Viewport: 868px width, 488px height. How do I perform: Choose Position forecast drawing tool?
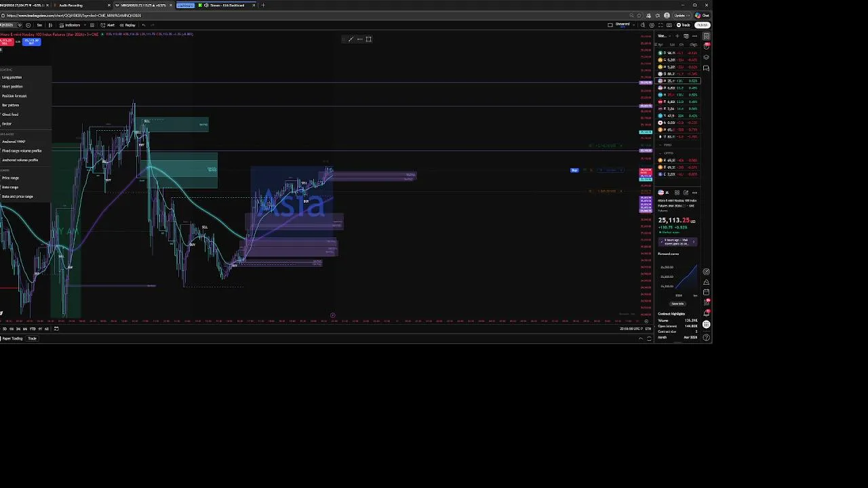pos(14,96)
